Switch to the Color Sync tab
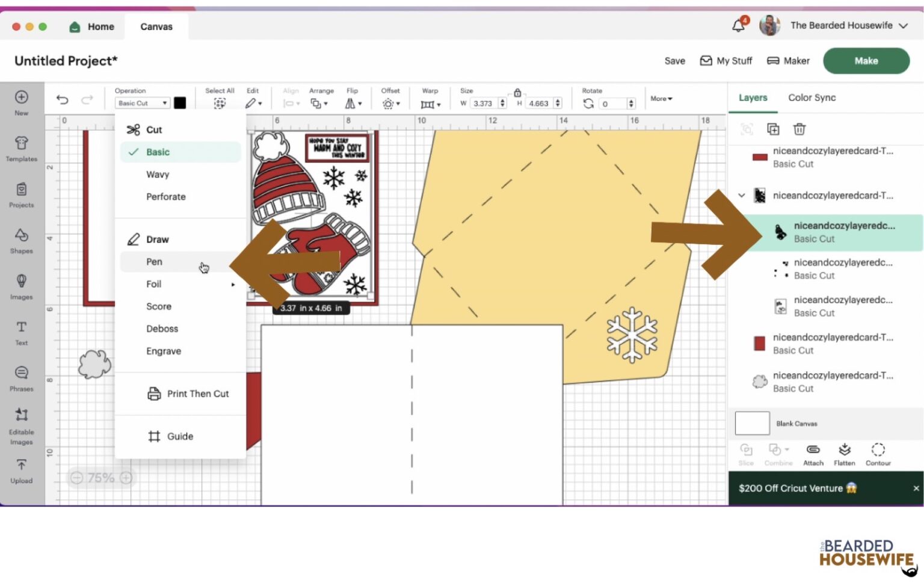924x587 pixels. coord(812,97)
